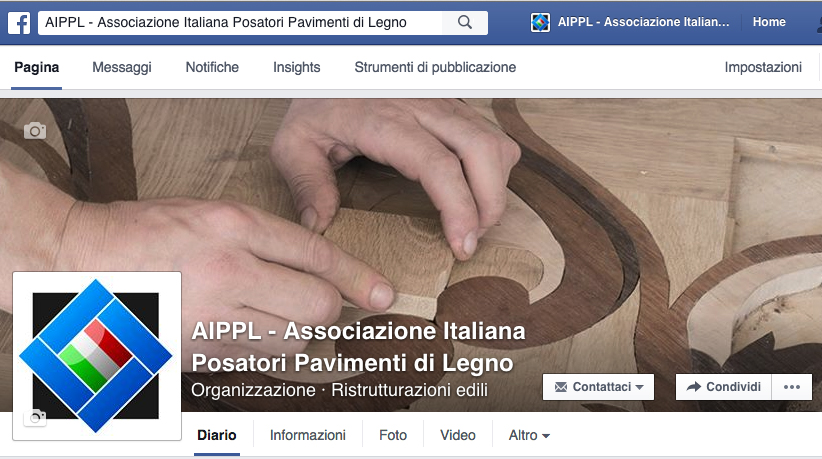Select the Informazioni tab
The width and height of the screenshot is (822, 459).
(308, 435)
